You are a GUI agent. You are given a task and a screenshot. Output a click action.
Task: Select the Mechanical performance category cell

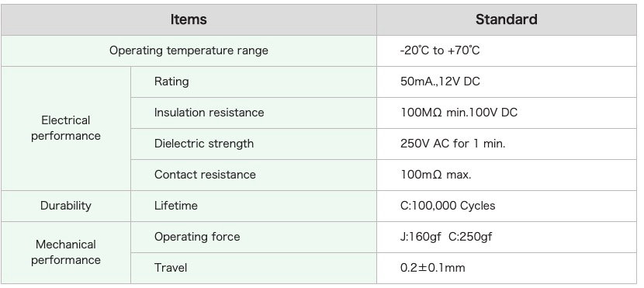(x=66, y=252)
